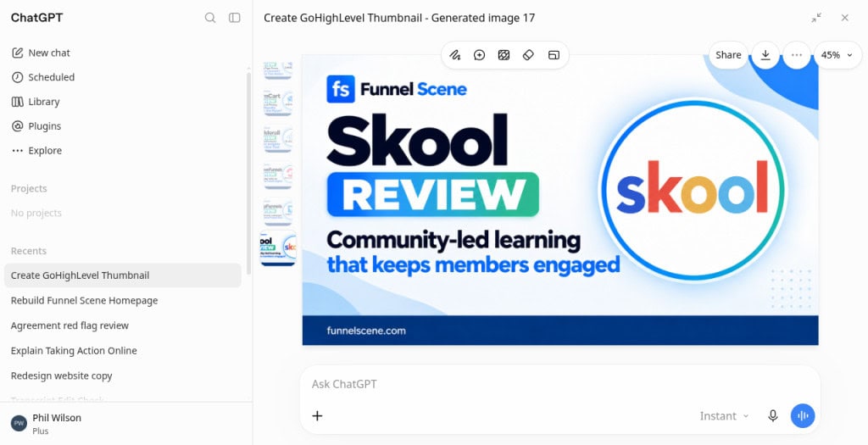Viewport: 868px width, 445px height.
Task: Click the collapse view arrows icon
Action: [816, 18]
